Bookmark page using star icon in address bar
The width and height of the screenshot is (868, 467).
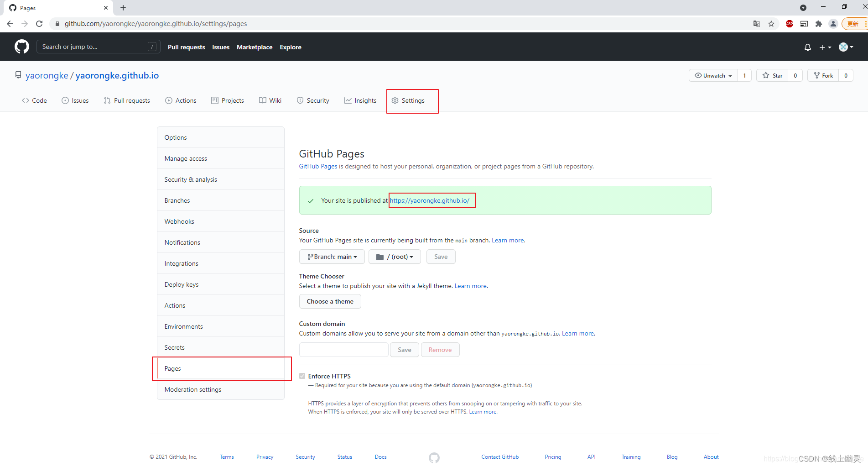(771, 24)
